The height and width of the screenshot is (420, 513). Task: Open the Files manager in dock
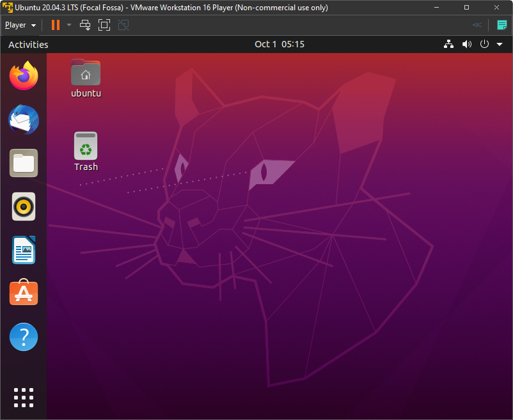point(24,163)
